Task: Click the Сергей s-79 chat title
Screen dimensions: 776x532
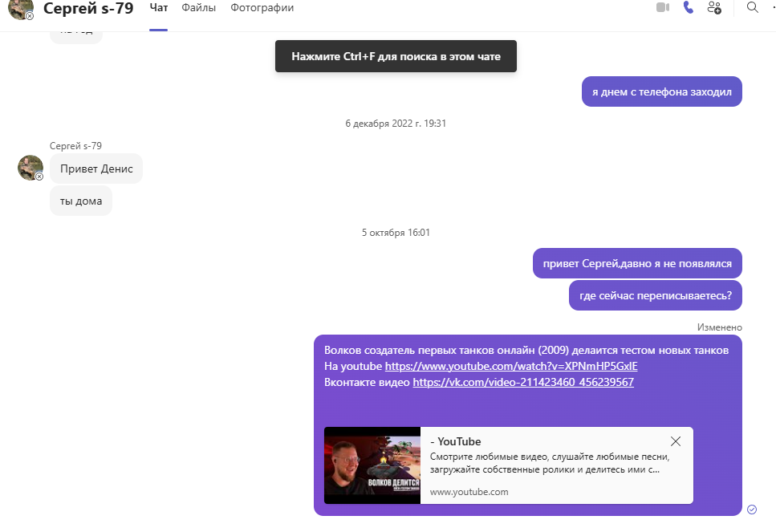Action: [88, 8]
